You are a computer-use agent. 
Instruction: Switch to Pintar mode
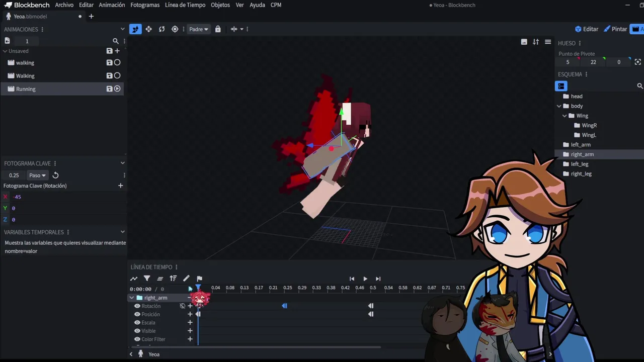[x=615, y=29]
